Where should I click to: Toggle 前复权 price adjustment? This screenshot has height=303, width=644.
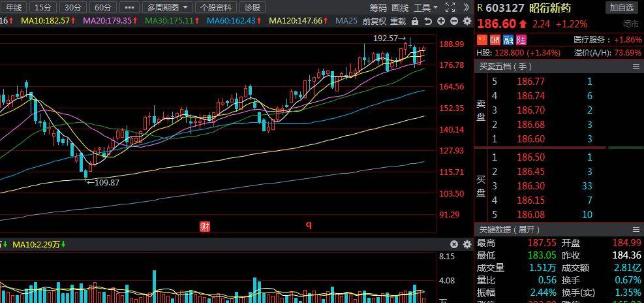point(375,21)
